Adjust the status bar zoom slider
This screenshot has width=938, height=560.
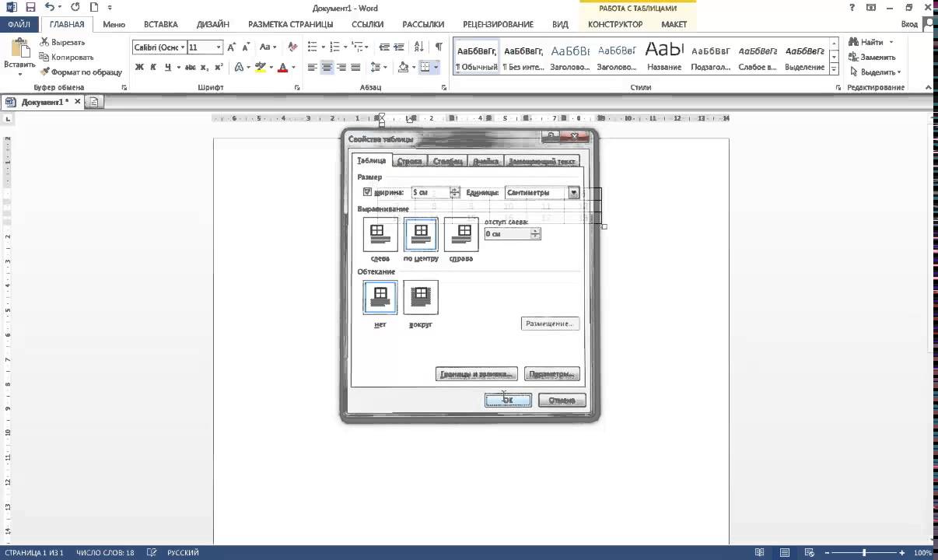(x=864, y=553)
